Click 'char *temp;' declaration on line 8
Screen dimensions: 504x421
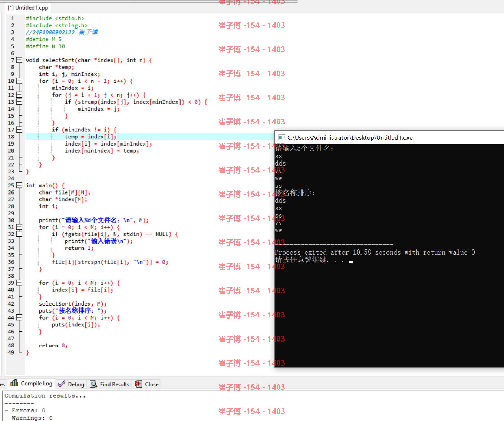[x=56, y=67]
